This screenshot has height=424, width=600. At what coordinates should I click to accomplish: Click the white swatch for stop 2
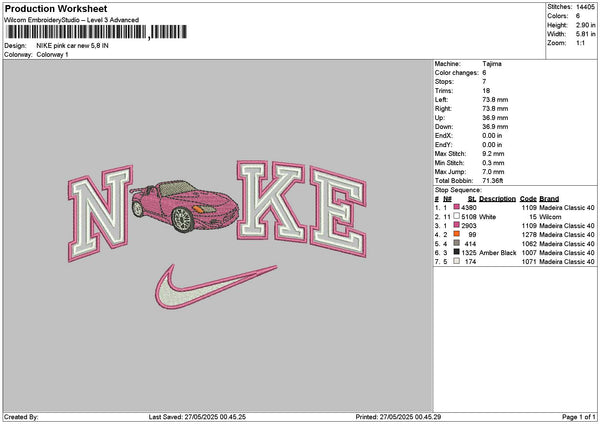(x=457, y=216)
